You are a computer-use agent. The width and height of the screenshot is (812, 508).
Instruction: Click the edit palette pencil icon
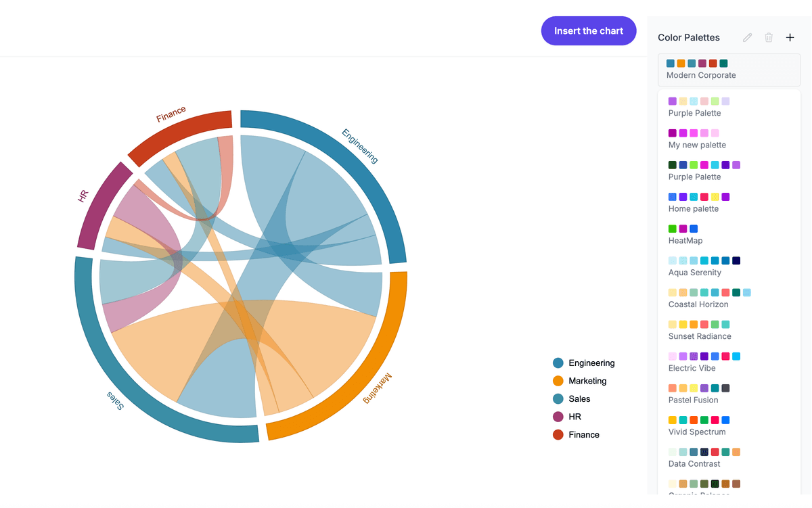pos(747,38)
